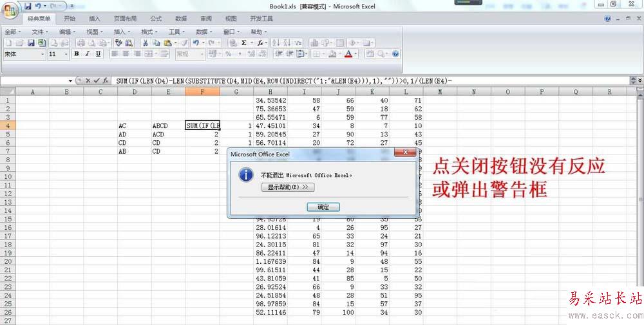This screenshot has height=325, width=644.
Task: Switch to the 页面布局 ribbon tab
Action: point(126,19)
